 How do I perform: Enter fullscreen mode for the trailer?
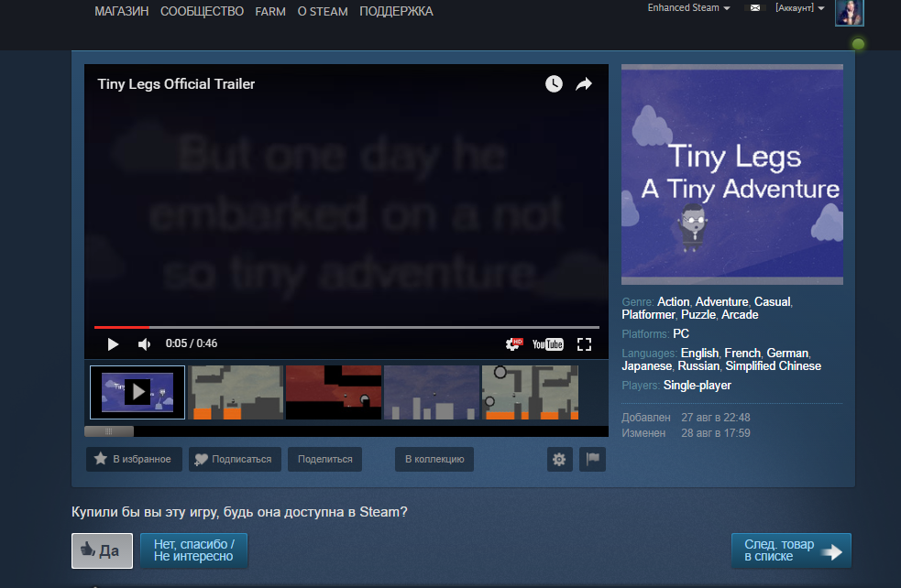(x=585, y=344)
